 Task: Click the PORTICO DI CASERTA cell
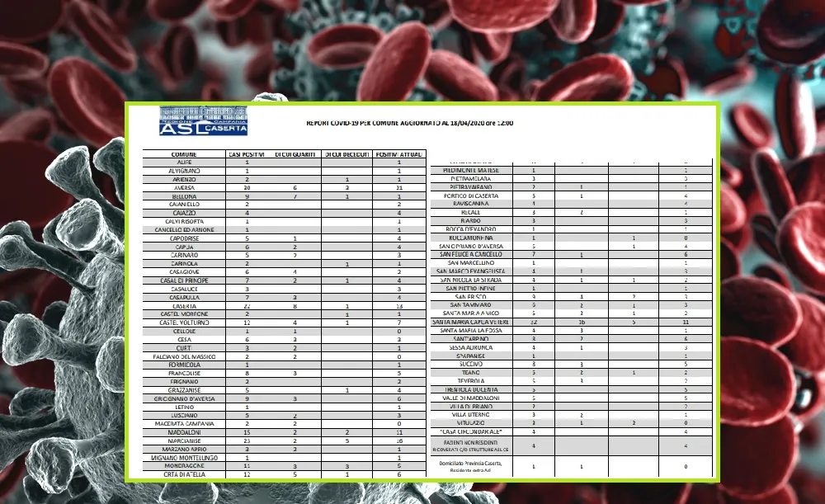pyautogui.click(x=471, y=195)
